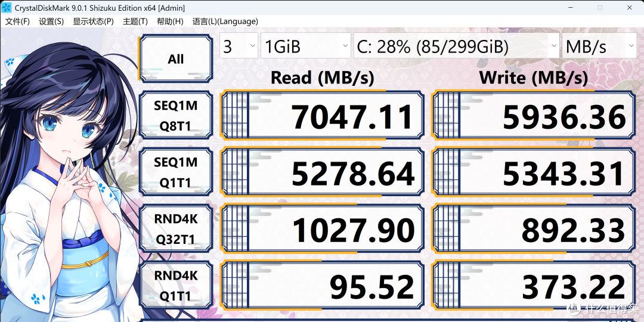The width and height of the screenshot is (644, 322).
Task: Open the drive selector C: 28% dropdown
Action: 456,45
